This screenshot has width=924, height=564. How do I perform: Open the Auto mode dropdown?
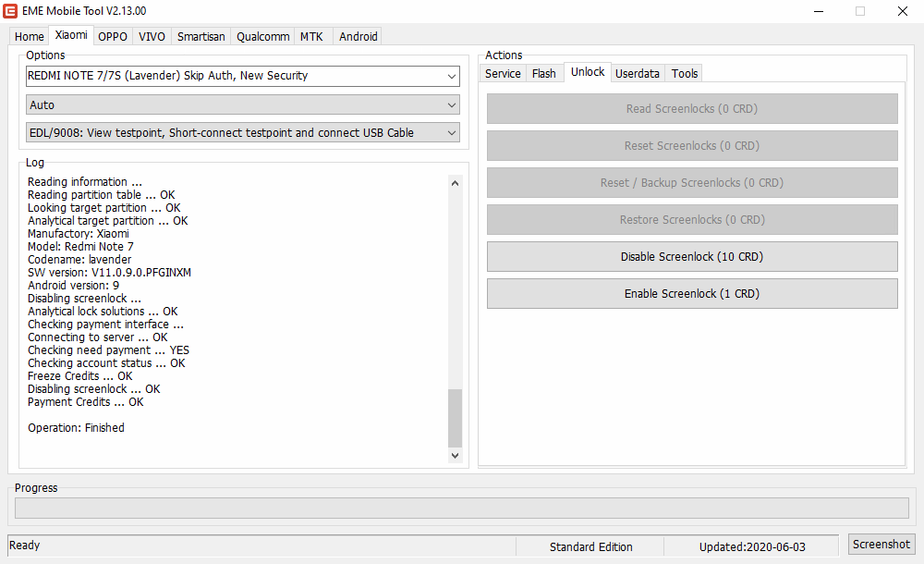coord(243,105)
